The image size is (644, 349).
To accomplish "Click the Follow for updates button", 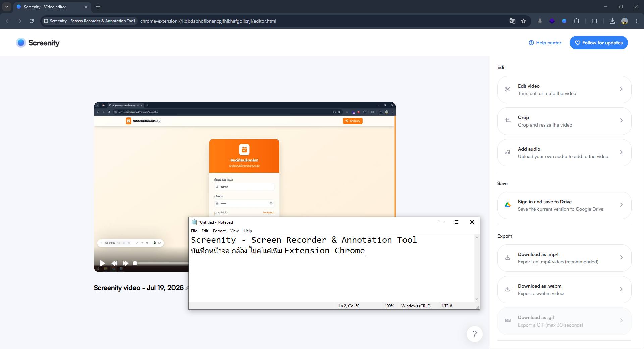I will pos(599,43).
